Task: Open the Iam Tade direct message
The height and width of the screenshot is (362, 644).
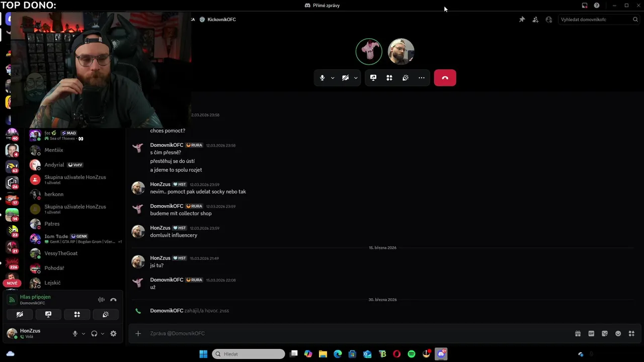Action: point(75,239)
